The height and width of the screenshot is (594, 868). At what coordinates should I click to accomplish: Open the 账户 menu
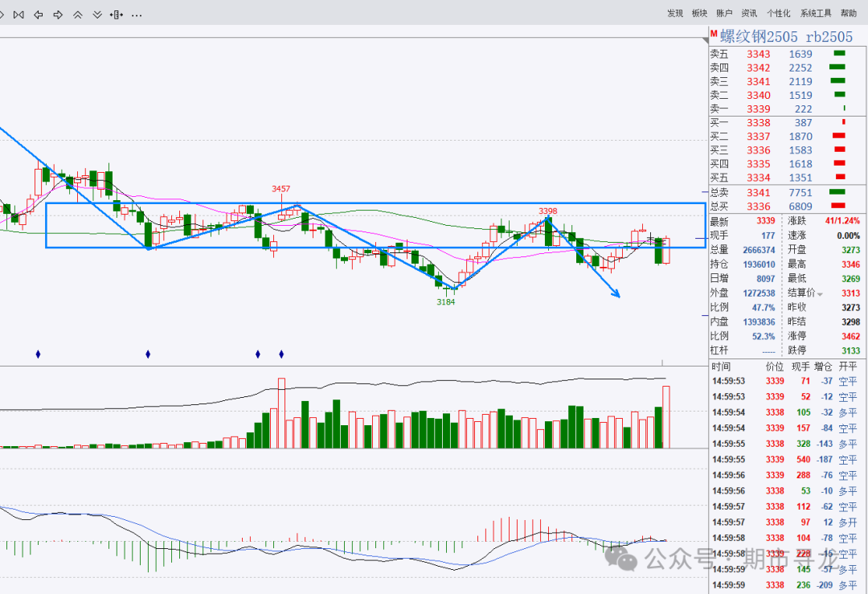click(x=724, y=14)
